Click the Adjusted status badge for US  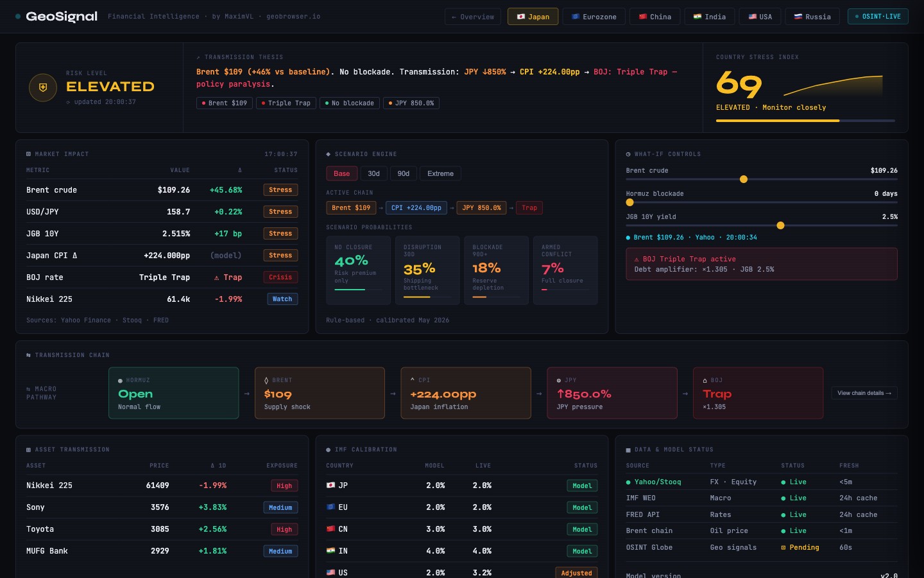point(576,573)
